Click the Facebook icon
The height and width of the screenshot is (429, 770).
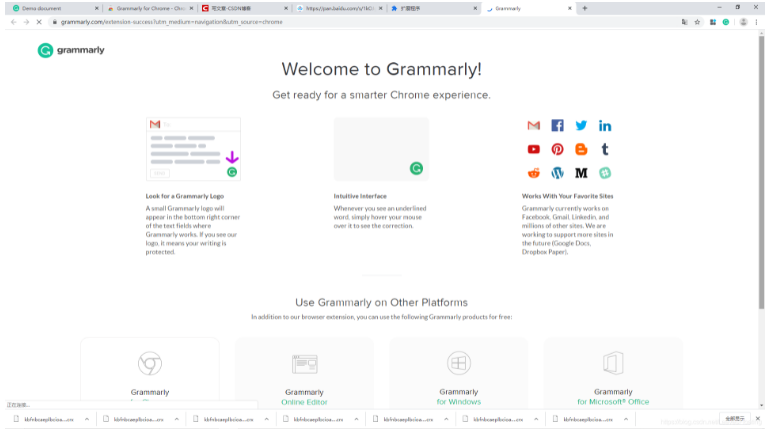pos(557,126)
